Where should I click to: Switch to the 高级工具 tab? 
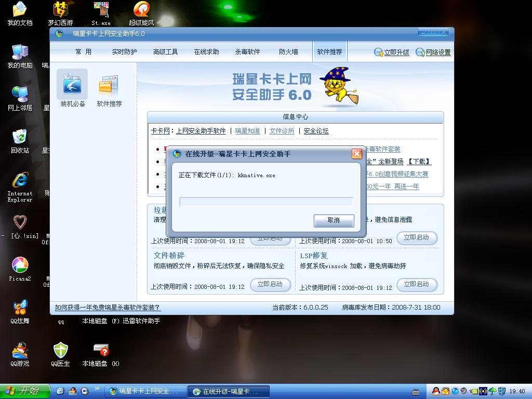tap(165, 51)
